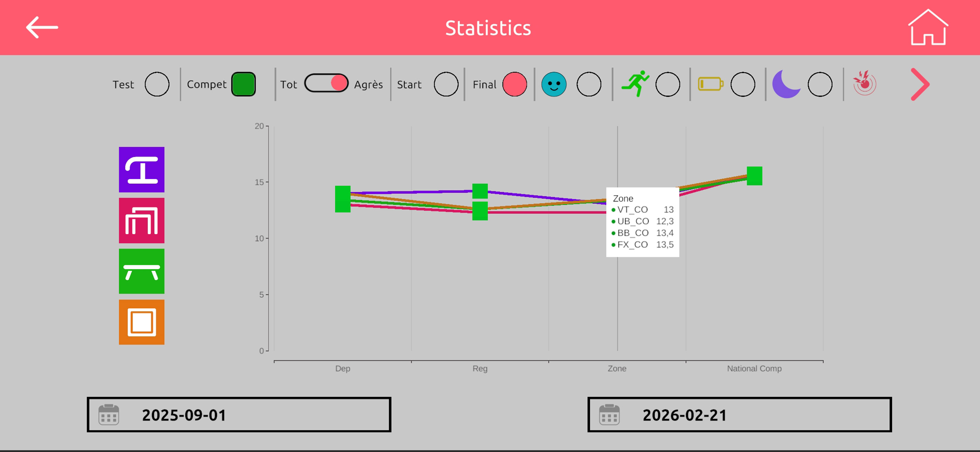Viewport: 980px width, 452px height.
Task: Open start date picker 2025-09-01
Action: 239,415
